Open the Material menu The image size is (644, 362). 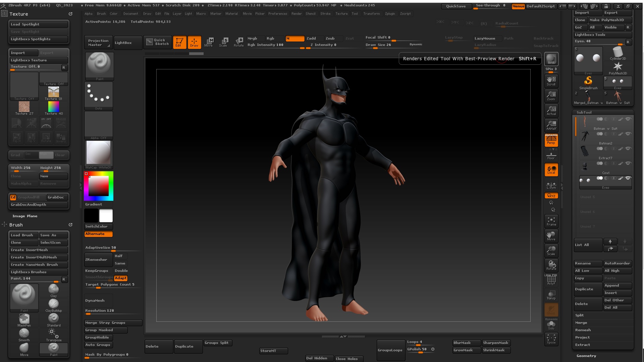click(231, 14)
